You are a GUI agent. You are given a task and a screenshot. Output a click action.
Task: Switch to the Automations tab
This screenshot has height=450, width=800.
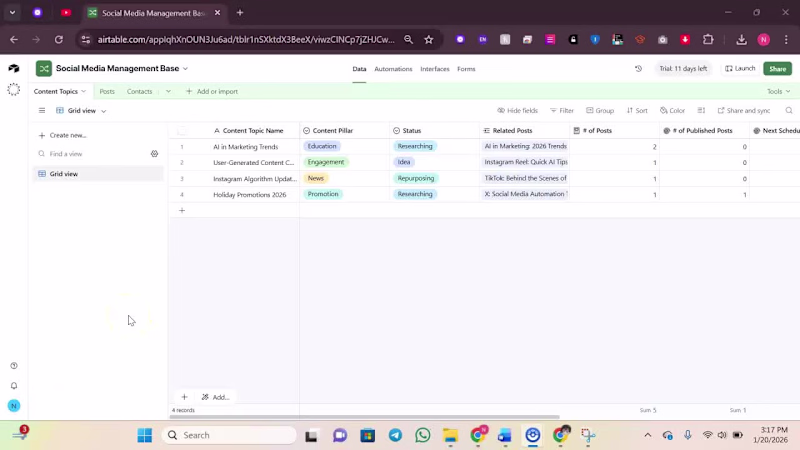coord(393,69)
